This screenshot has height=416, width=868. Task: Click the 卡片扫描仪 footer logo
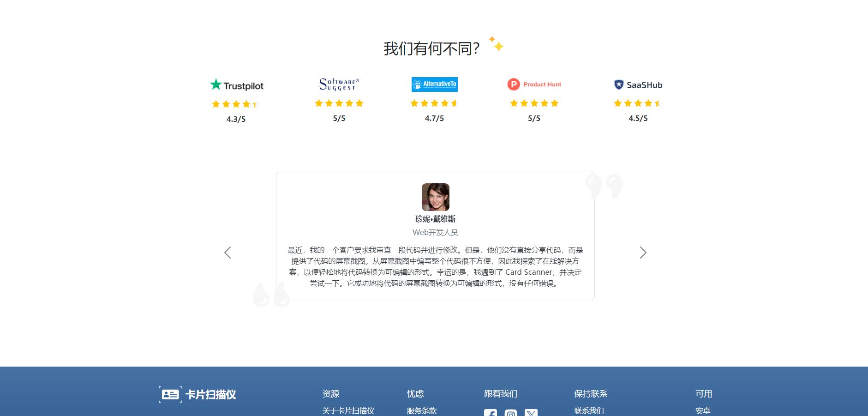tap(198, 394)
